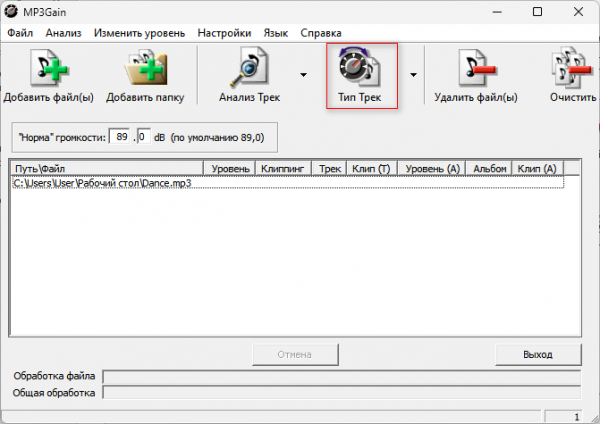This screenshot has height=424, width=600.
Task: Apply gain with Тип Трек icon
Action: tap(359, 67)
